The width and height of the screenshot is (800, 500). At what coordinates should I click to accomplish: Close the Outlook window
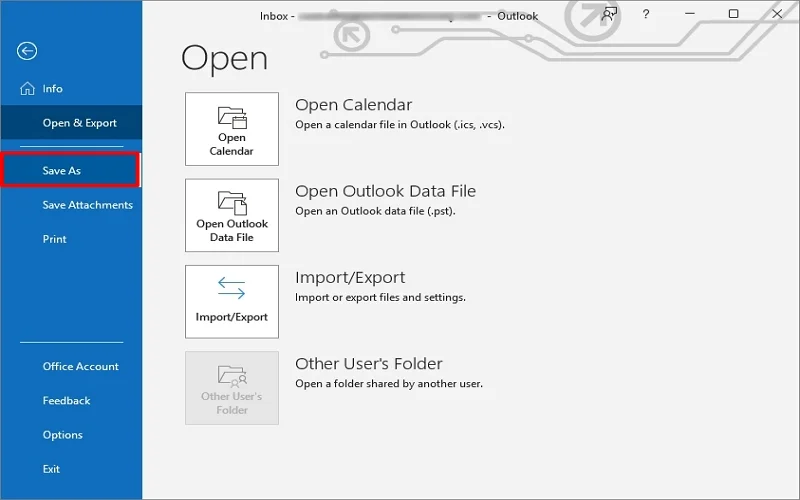[777, 14]
